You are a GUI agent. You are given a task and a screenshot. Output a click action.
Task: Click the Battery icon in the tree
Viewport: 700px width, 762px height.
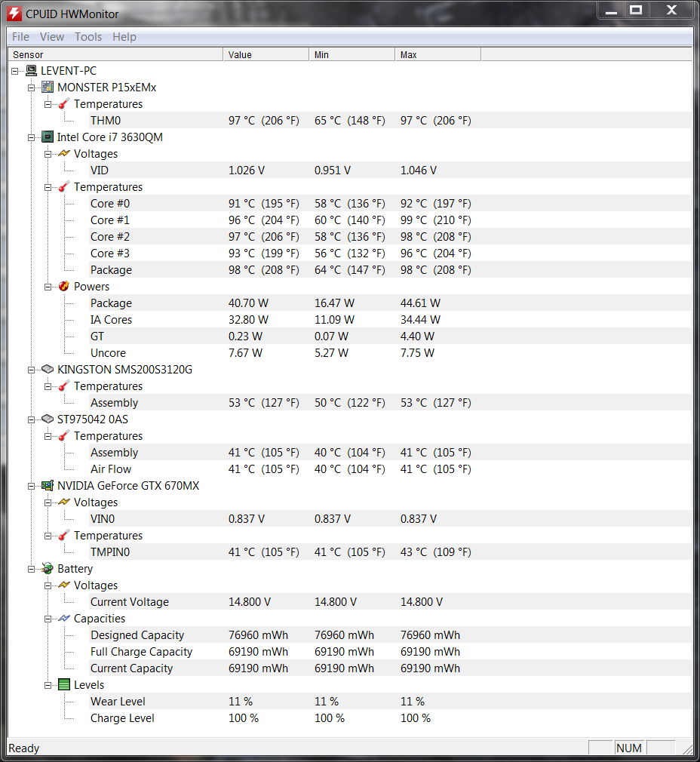coord(48,569)
